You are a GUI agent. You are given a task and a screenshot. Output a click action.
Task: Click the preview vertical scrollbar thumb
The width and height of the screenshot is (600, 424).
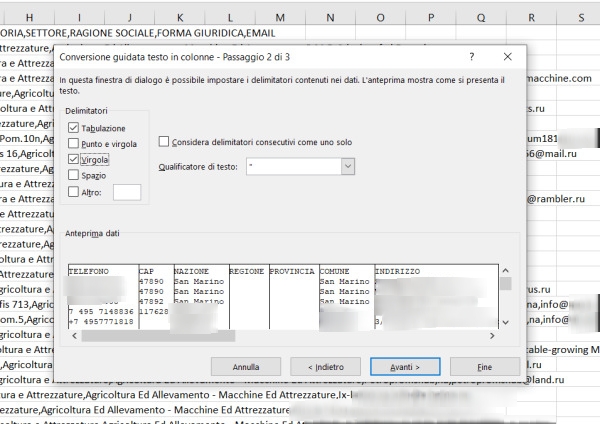click(x=505, y=284)
